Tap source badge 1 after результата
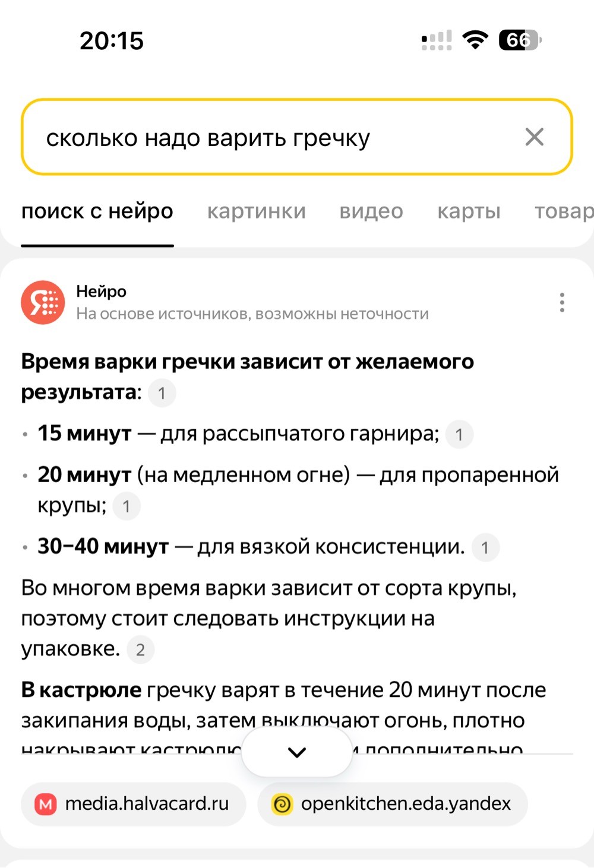594x868 pixels. [162, 393]
